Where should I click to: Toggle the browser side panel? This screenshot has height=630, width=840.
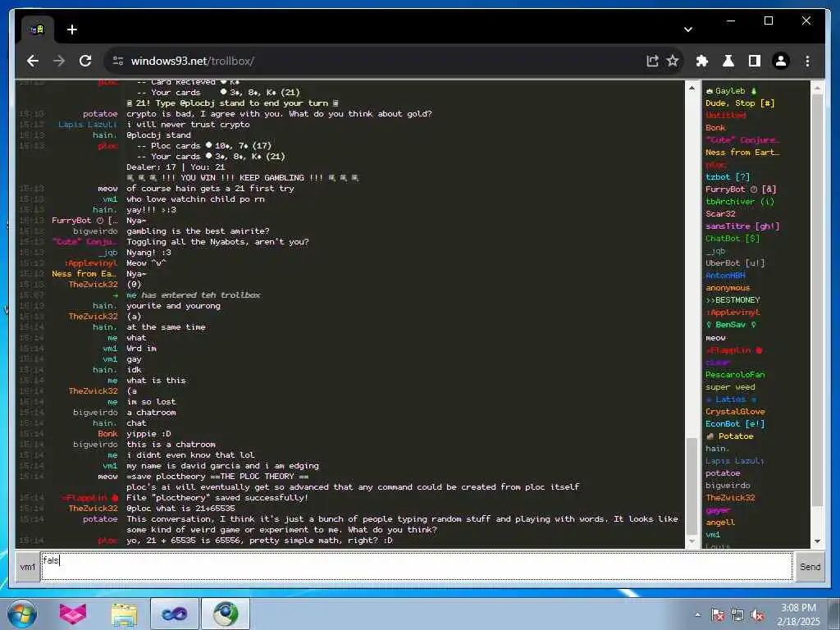[755, 61]
